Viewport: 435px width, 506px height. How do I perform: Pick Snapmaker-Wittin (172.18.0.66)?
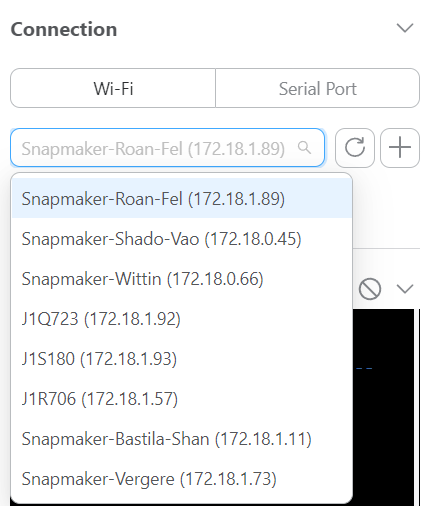182,279
